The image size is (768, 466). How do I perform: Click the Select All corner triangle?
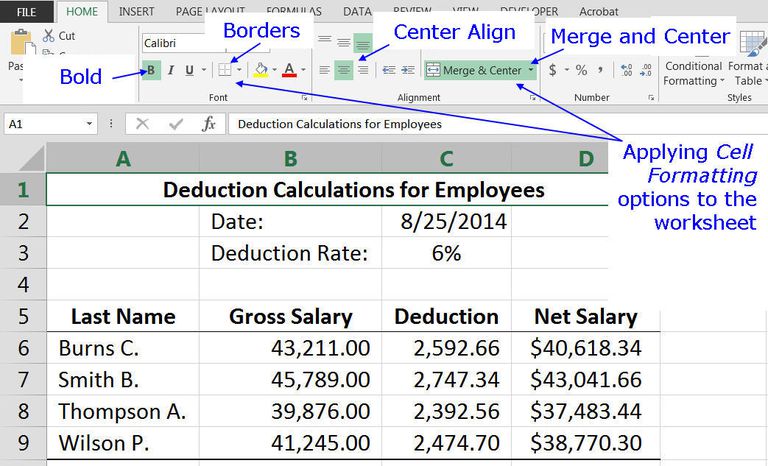tap(29, 158)
